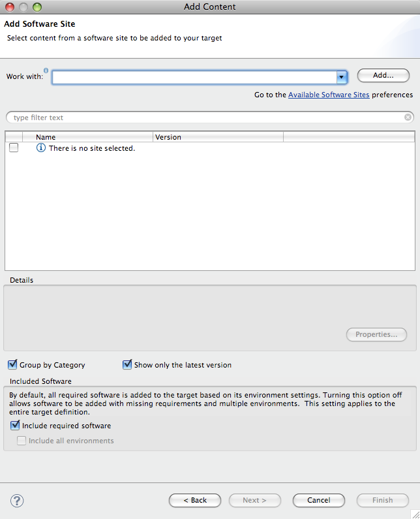Click the green zoom window button

[x=37, y=7]
